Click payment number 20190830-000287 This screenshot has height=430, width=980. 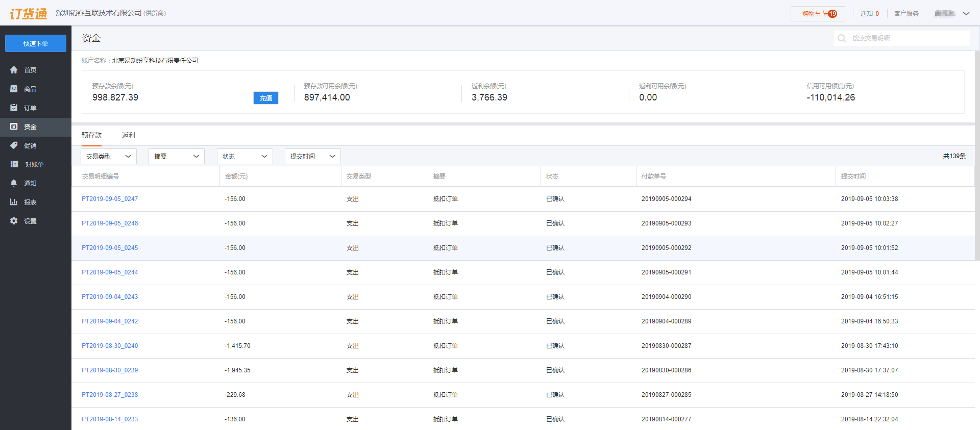(667, 346)
